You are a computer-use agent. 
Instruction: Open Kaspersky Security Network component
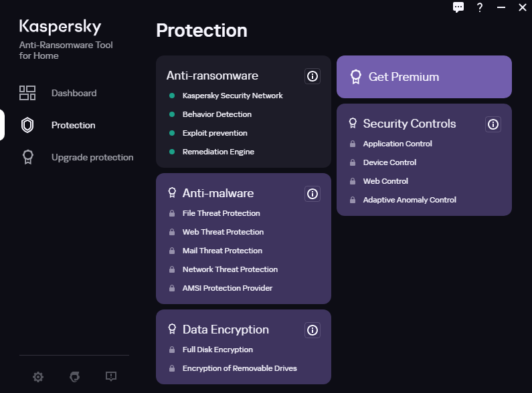[x=232, y=96]
